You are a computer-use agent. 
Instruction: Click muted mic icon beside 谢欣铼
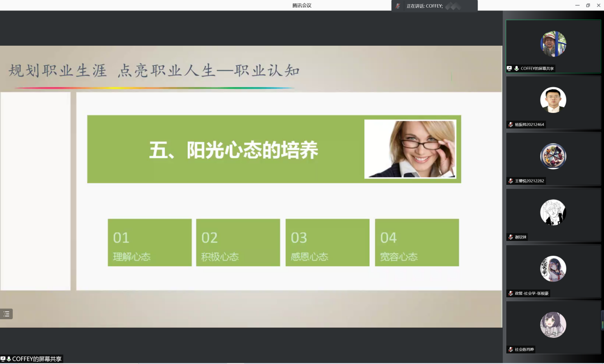coord(511,237)
